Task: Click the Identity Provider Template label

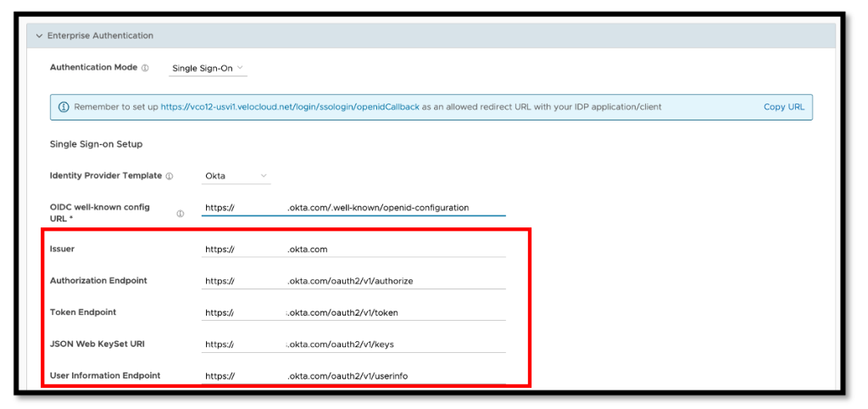Action: [105, 176]
